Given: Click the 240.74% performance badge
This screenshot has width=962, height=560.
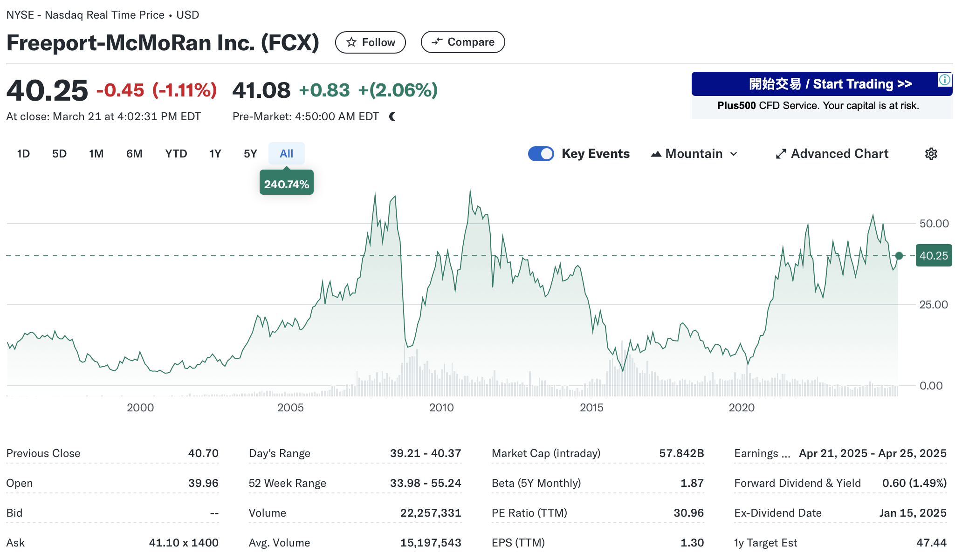Looking at the screenshot, I should [x=286, y=184].
